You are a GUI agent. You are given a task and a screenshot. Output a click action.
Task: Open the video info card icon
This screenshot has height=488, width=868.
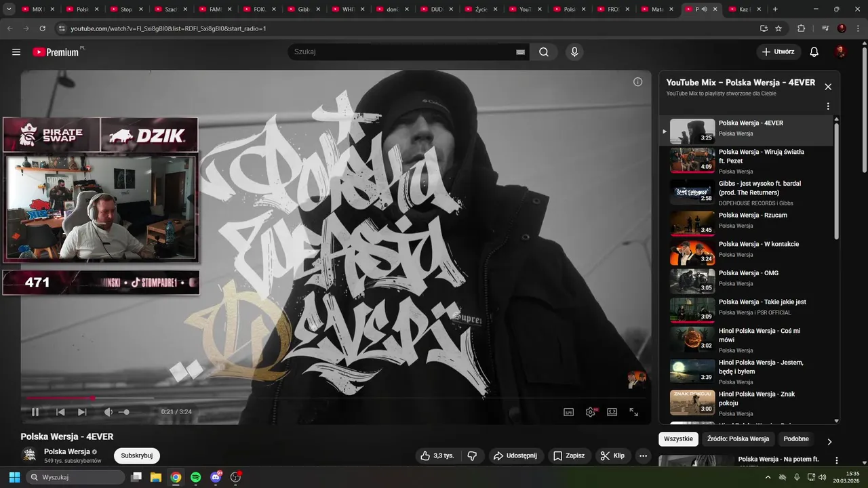tap(637, 82)
